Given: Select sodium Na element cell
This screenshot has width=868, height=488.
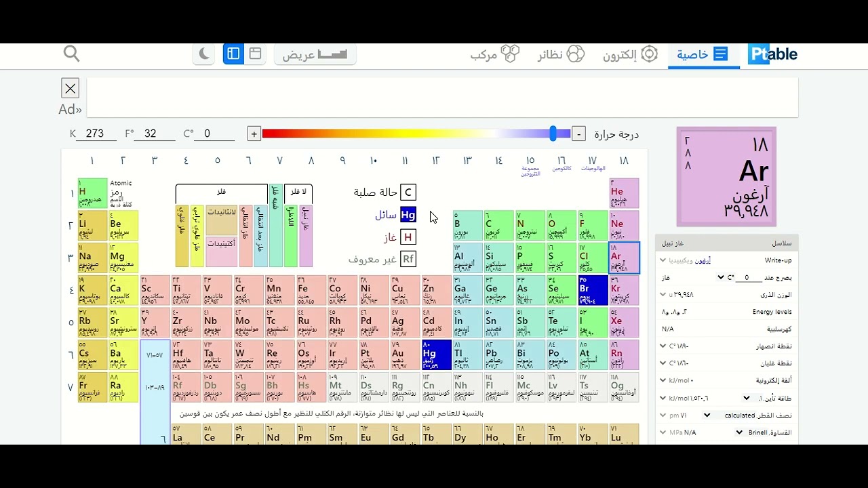Looking at the screenshot, I should [x=92, y=258].
